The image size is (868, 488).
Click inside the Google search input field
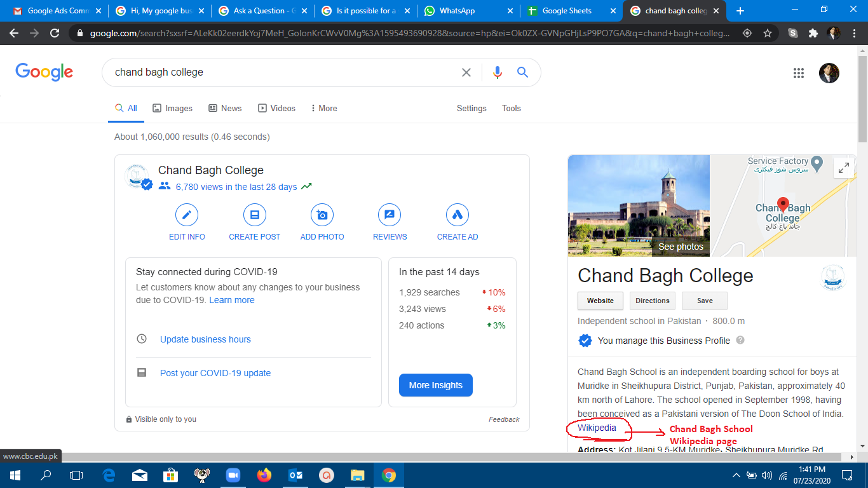tap(286, 72)
